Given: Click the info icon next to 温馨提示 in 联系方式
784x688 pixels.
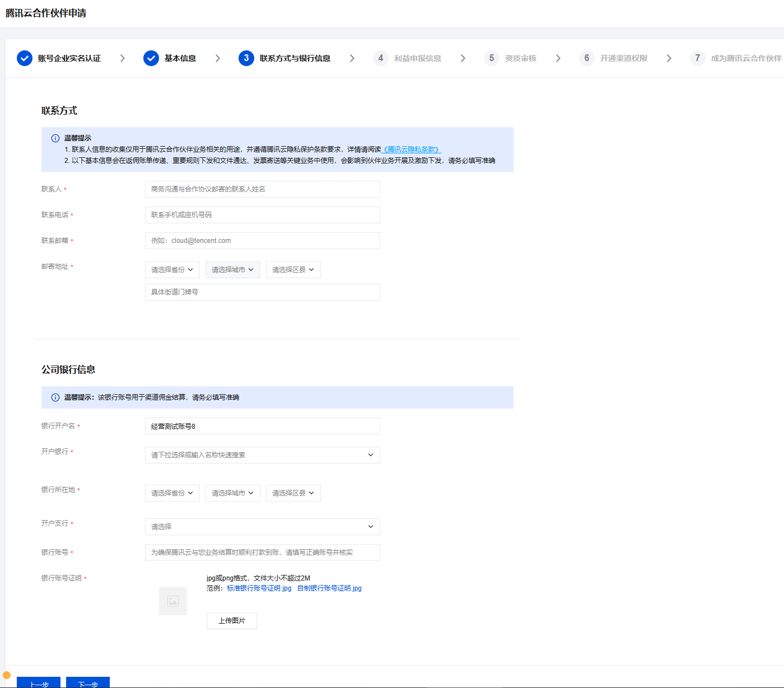Looking at the screenshot, I should click(55, 138).
